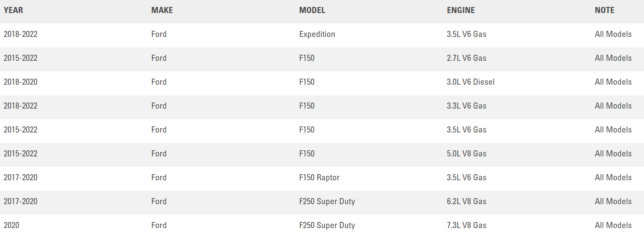The image size is (644, 235).
Task: Select the 2017-2020 F150 Raptor year cell
Action: tap(20, 178)
